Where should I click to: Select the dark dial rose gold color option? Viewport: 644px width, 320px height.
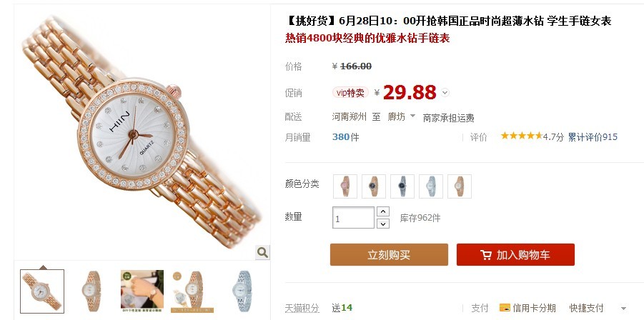[x=373, y=186]
